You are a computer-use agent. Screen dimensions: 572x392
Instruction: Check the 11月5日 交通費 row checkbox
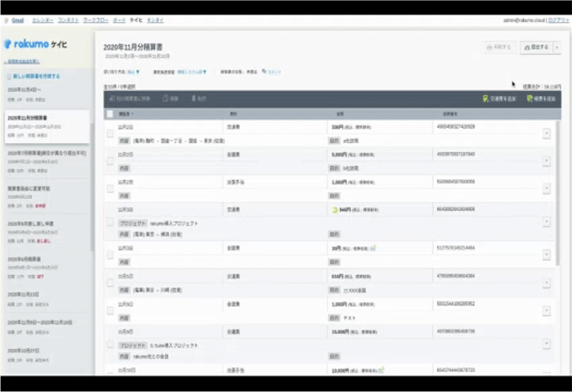(110, 283)
